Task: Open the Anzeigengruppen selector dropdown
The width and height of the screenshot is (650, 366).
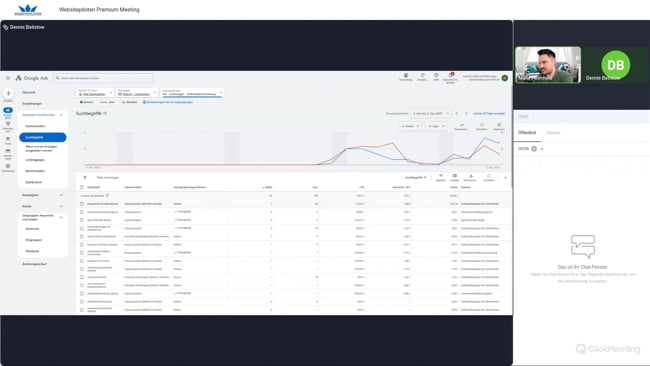Action: 192,92
